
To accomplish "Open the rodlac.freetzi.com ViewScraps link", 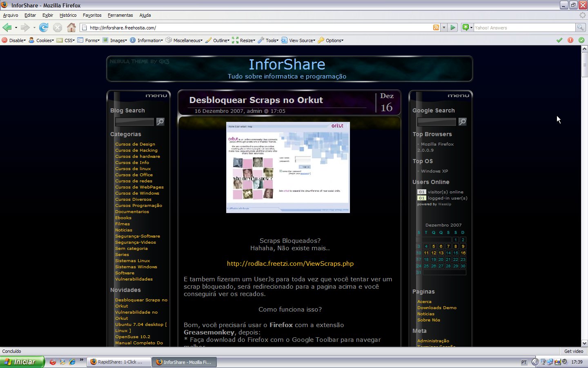I will tap(290, 264).
